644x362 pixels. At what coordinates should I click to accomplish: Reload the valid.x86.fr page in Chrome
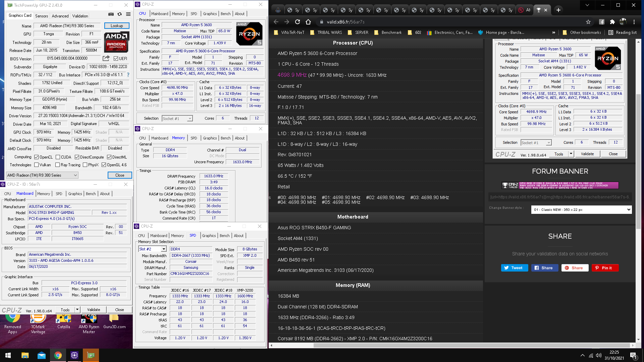[297, 22]
